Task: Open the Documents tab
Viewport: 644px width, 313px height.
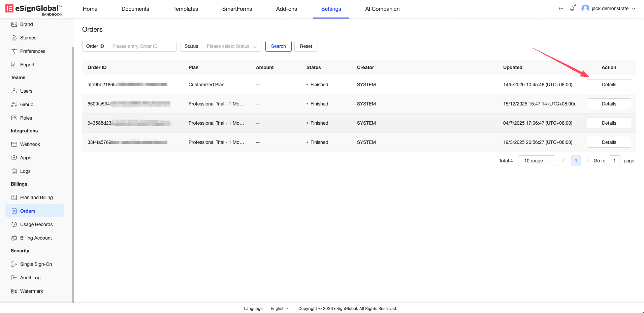Action: (135, 9)
